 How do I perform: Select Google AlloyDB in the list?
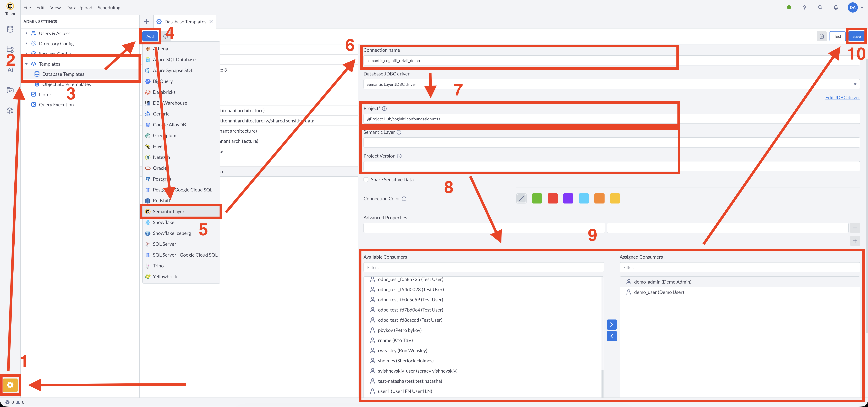[181, 125]
